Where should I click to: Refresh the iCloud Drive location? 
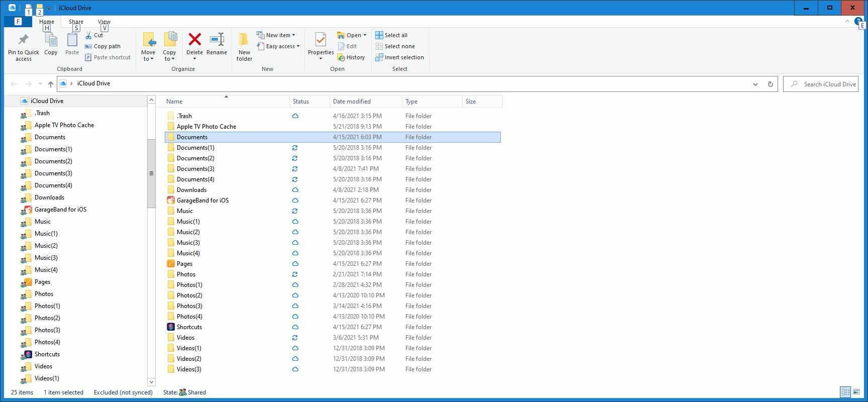pos(770,84)
